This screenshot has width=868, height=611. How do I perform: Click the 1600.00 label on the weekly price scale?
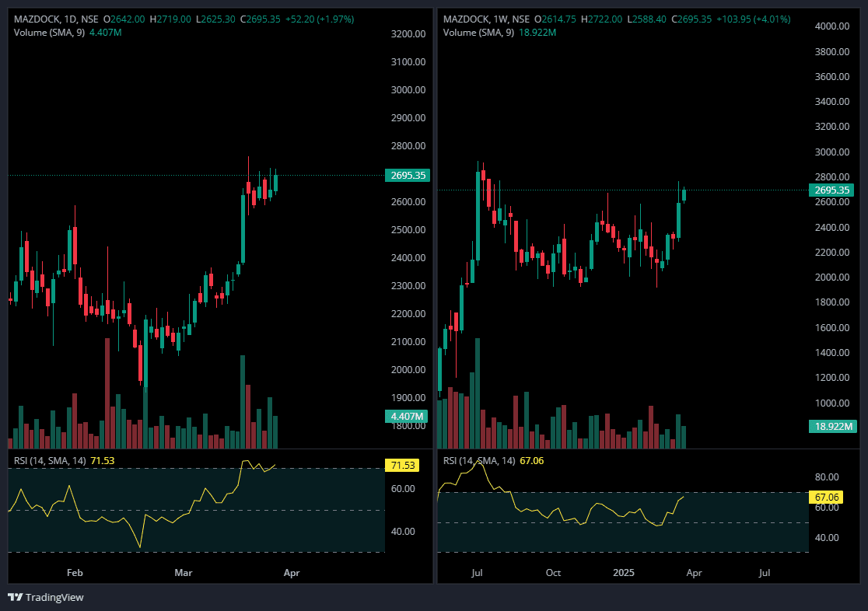tap(832, 327)
